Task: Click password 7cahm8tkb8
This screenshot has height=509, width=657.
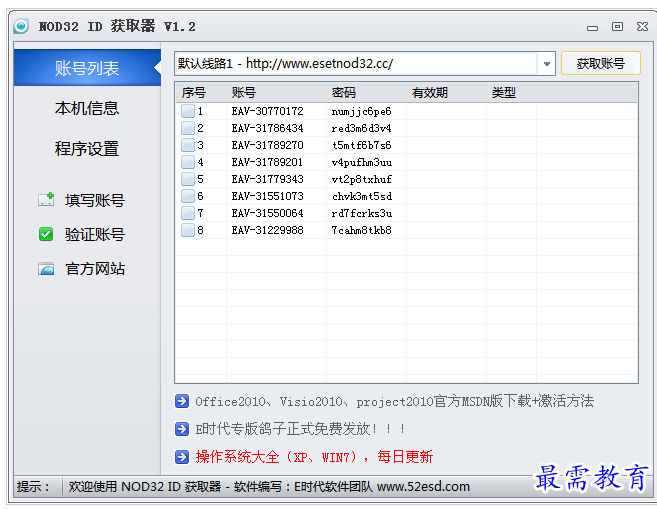Action: tap(362, 230)
